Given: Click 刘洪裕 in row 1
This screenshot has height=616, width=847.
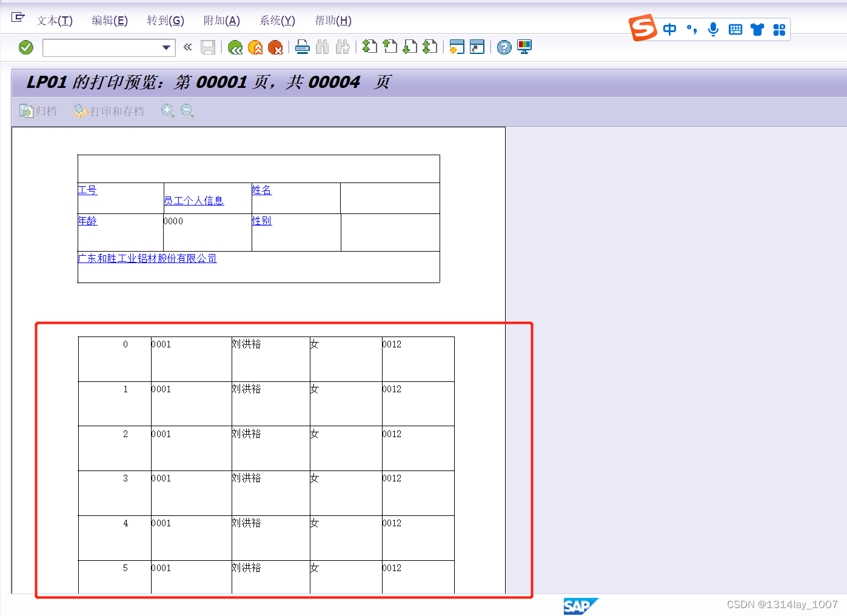Looking at the screenshot, I should point(246,389).
